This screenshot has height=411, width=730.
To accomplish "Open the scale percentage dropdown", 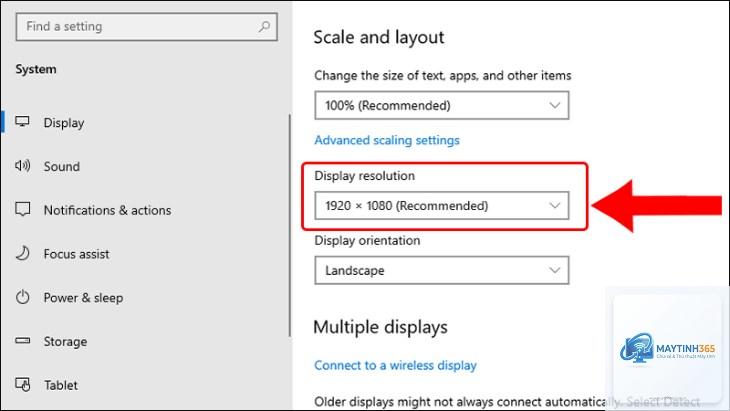I will [x=441, y=105].
